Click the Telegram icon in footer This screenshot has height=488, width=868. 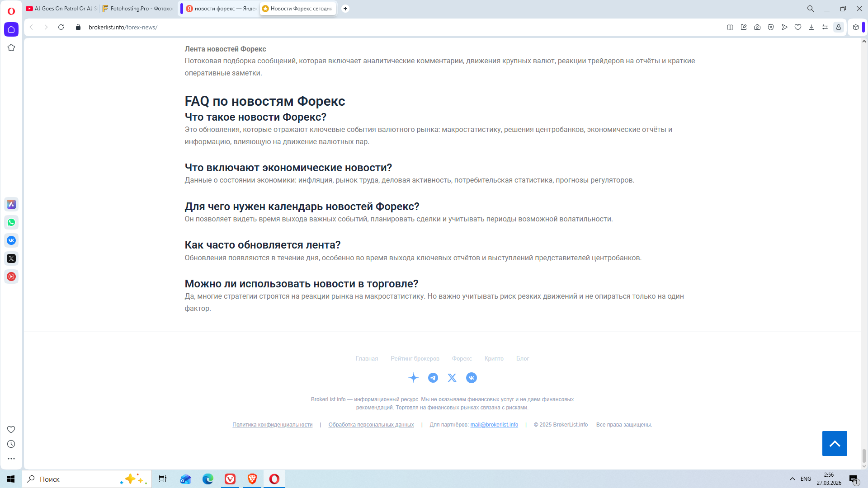click(x=433, y=378)
